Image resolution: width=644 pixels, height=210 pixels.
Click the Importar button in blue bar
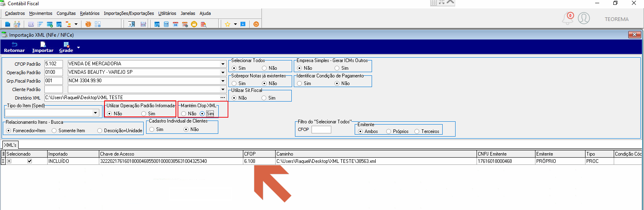coord(43,47)
